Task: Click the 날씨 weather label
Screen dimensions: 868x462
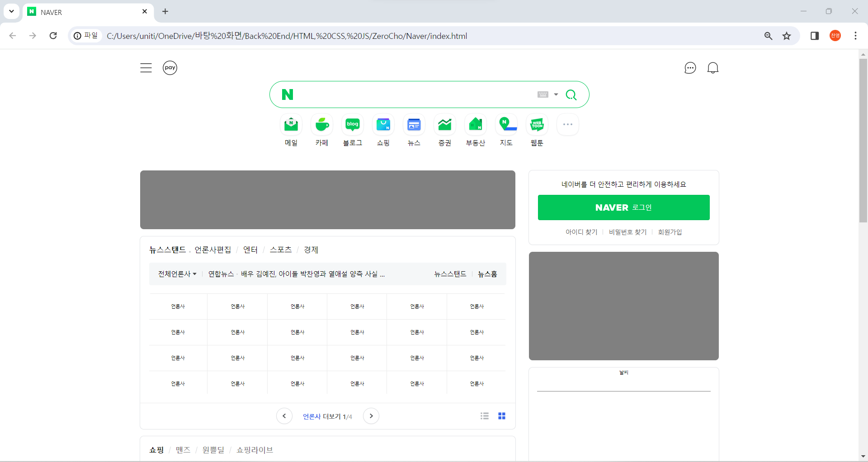Action: tap(624, 372)
